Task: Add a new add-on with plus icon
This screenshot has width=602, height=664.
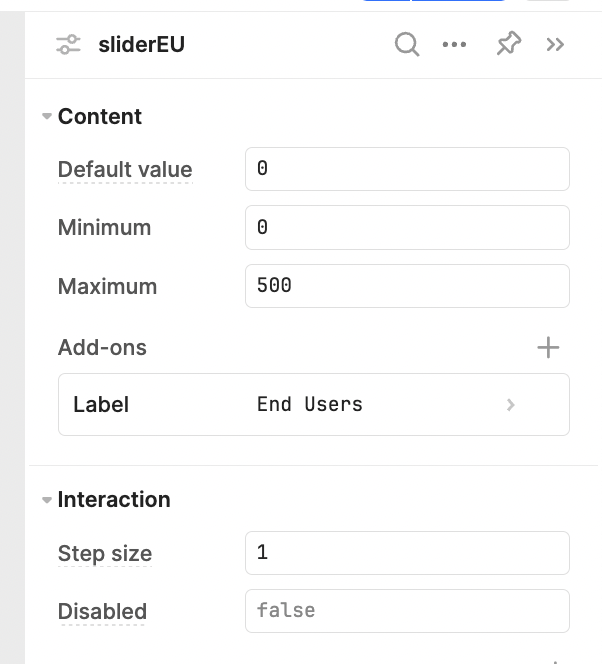Action: click(548, 348)
